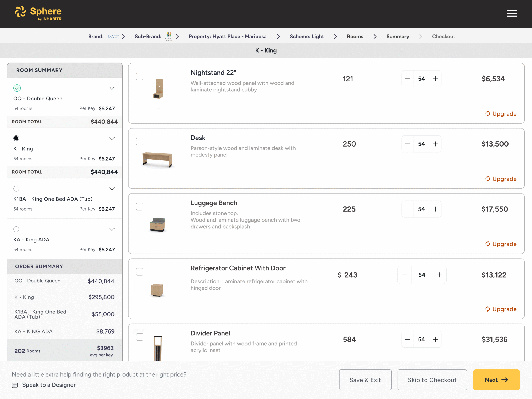532x399 pixels.
Task: Expand the QQ - Double Queen section
Action: (x=112, y=88)
